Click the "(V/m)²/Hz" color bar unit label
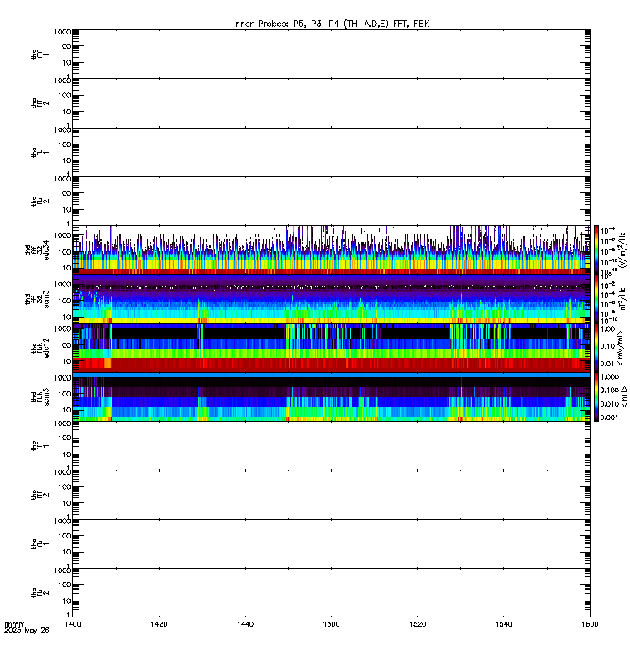Image resolution: width=630 pixels, height=672 pixels. click(622, 249)
